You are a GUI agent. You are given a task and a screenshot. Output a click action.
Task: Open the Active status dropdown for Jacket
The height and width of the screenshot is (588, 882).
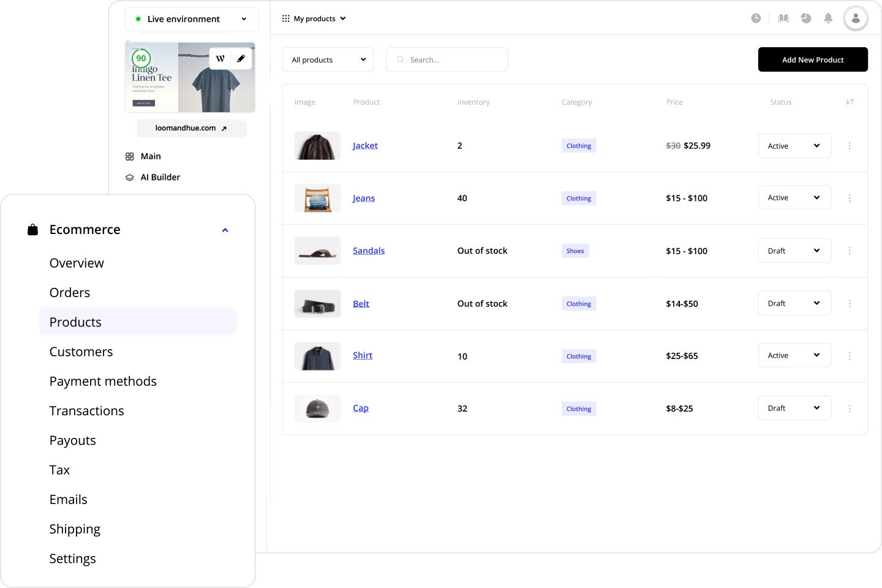(794, 146)
